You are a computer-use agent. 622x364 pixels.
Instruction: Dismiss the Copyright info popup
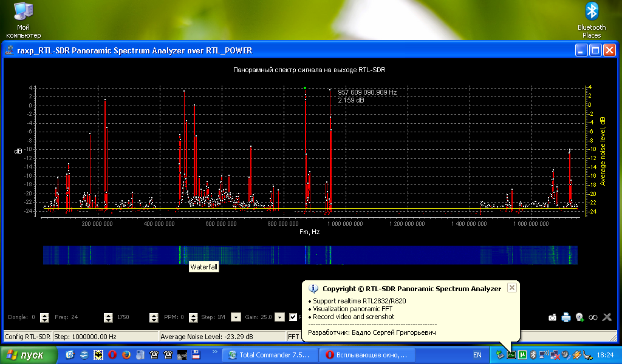tap(511, 287)
